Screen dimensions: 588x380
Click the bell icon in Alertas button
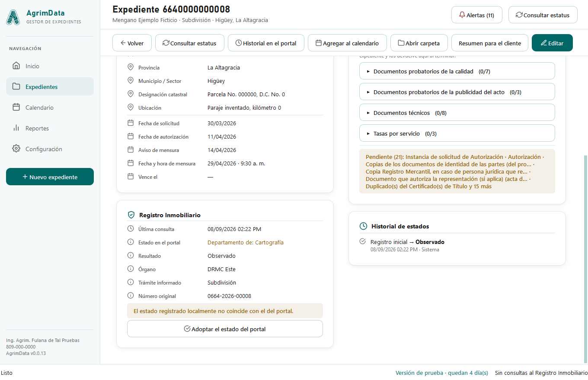tap(462, 15)
